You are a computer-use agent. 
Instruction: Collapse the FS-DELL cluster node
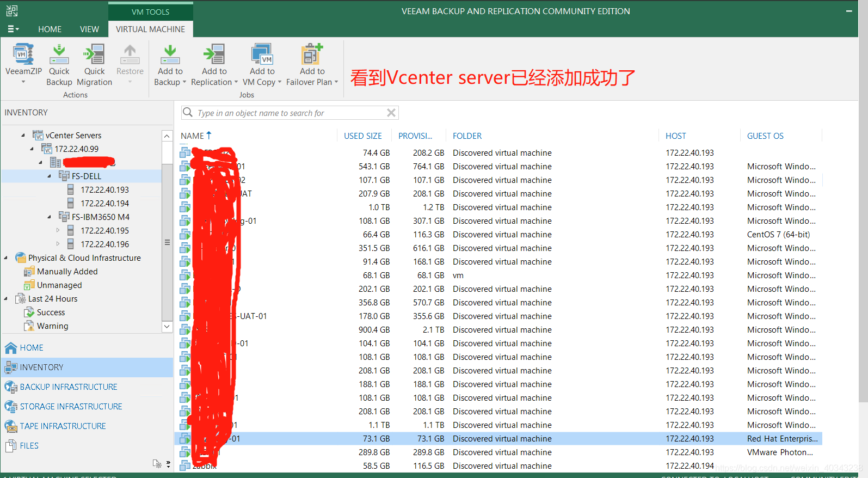pyautogui.click(x=49, y=176)
